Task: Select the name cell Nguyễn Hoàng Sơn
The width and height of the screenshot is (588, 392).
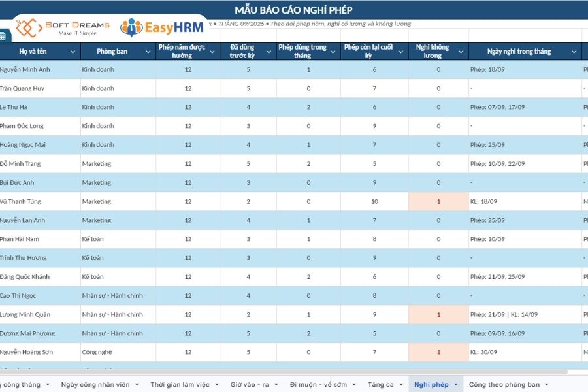Action: point(40,352)
